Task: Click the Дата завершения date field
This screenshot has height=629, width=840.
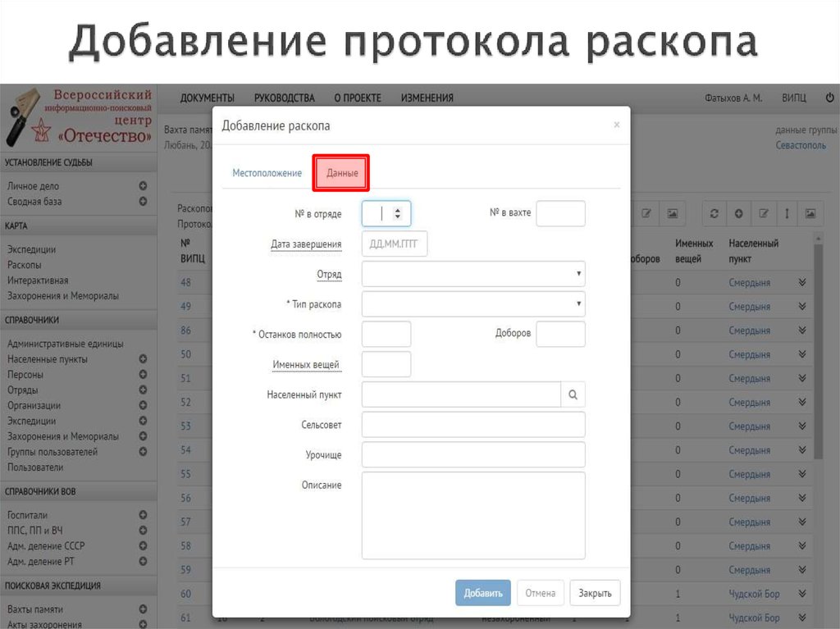Action: click(x=395, y=244)
